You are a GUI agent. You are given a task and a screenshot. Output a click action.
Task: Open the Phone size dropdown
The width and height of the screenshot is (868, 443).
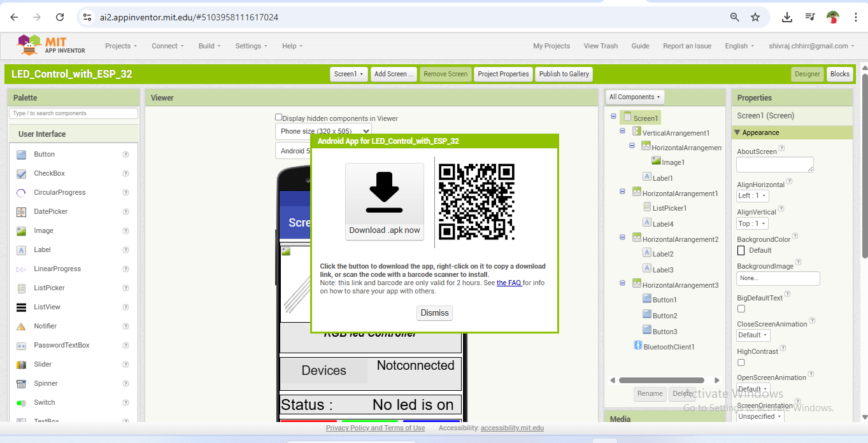point(324,131)
